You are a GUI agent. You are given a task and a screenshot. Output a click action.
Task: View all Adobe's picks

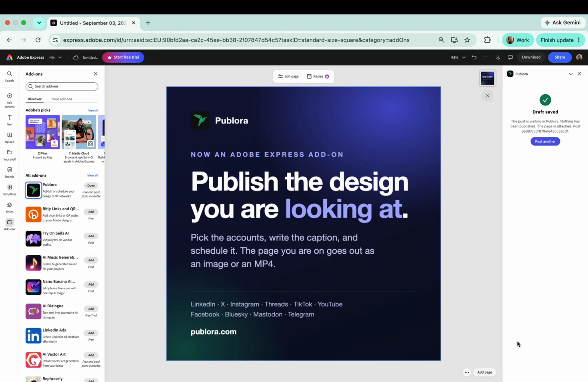pos(93,111)
